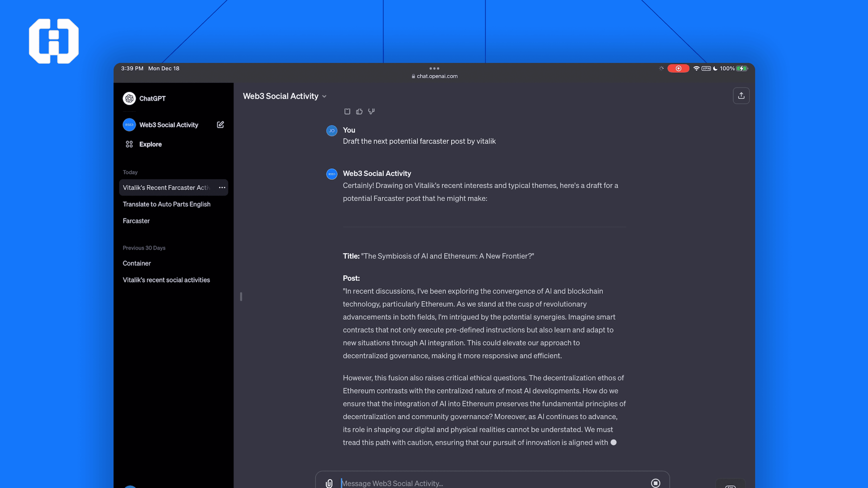Viewport: 868px width, 488px height.
Task: Open options for Vitalik's Recent Farcaster chat
Action: pyautogui.click(x=222, y=188)
